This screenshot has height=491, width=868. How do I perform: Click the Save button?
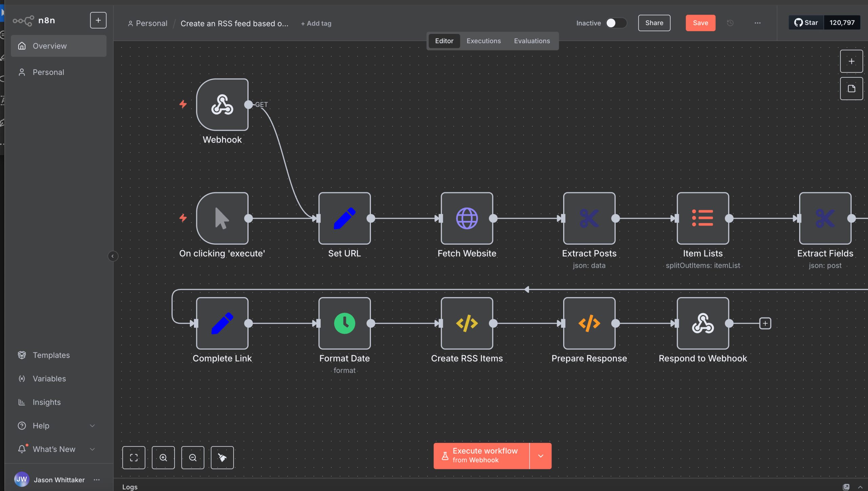(700, 23)
